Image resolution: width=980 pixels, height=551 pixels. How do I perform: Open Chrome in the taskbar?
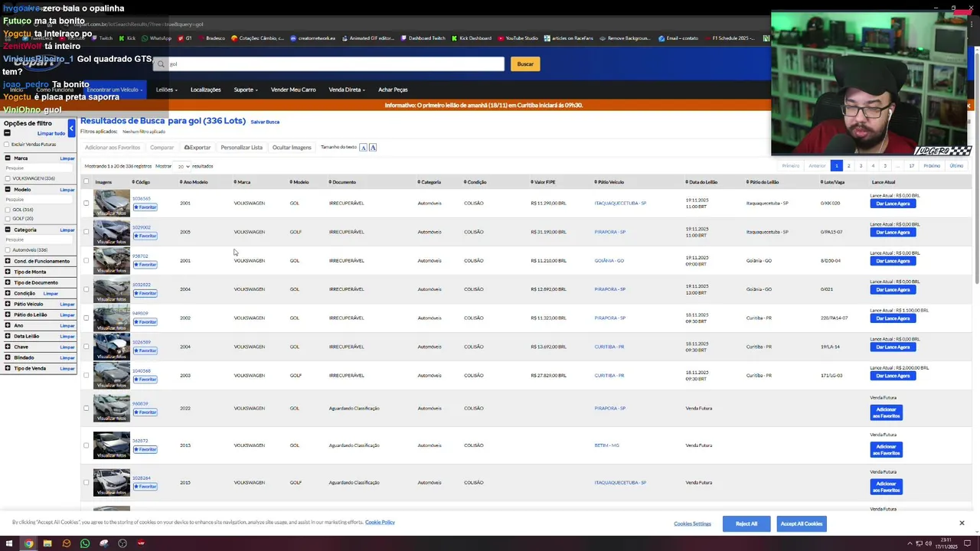[x=28, y=543]
